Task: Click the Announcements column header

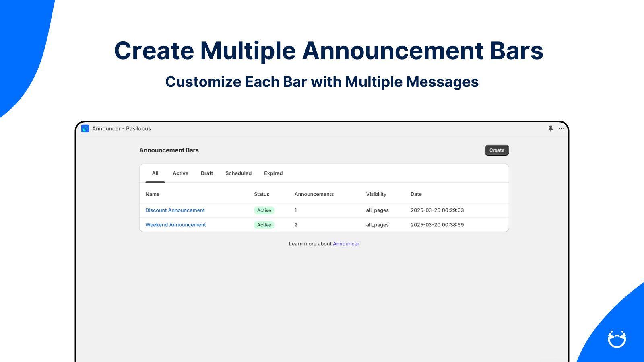Action: point(314,194)
